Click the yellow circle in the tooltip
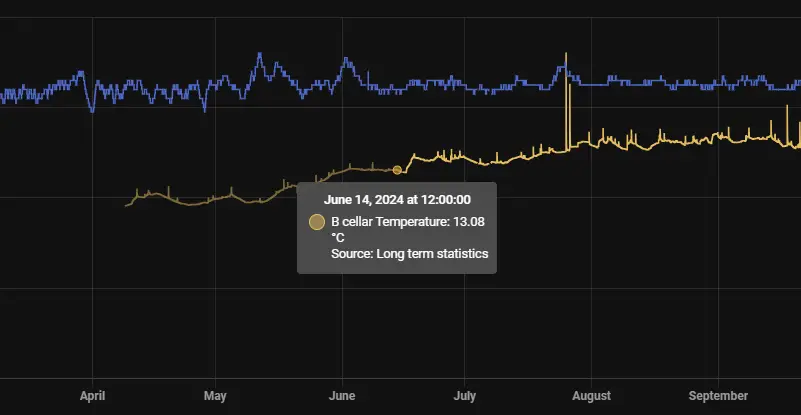Screen dimensions: 801x415 tap(317, 222)
